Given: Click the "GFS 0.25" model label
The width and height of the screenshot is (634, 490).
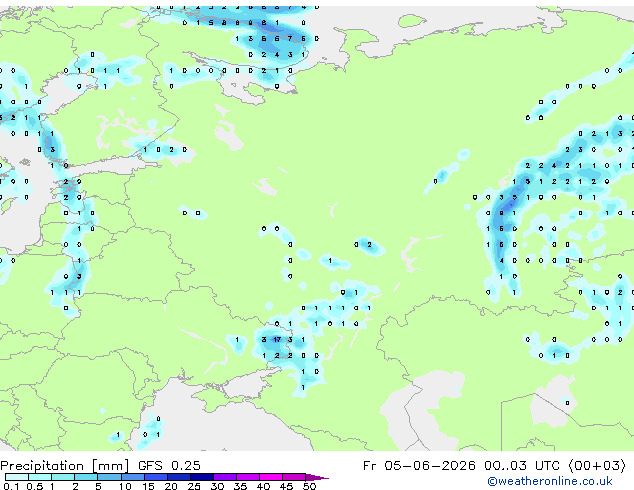Looking at the screenshot, I should 169,466.
